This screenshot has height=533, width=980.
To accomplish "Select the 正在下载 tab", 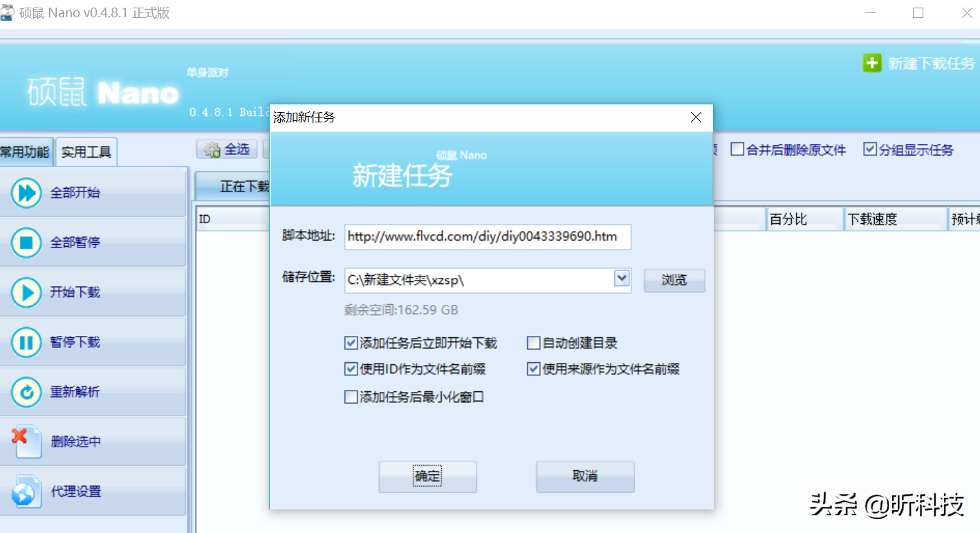I will 233,186.
